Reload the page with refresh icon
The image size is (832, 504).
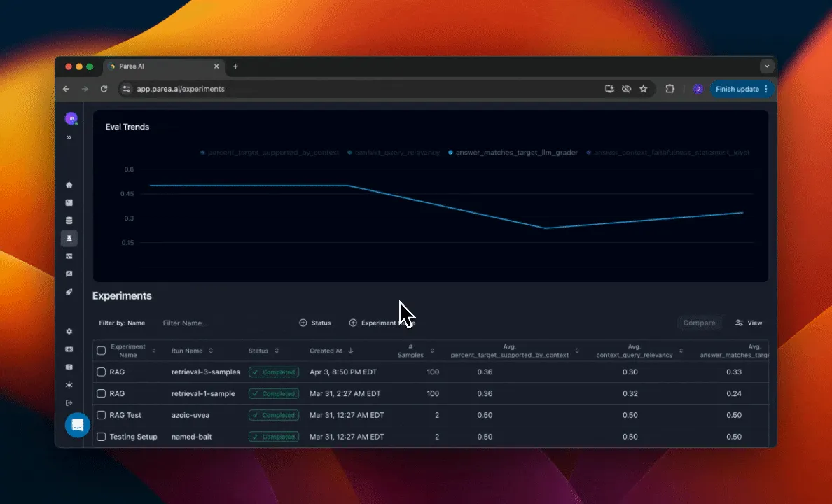click(104, 89)
